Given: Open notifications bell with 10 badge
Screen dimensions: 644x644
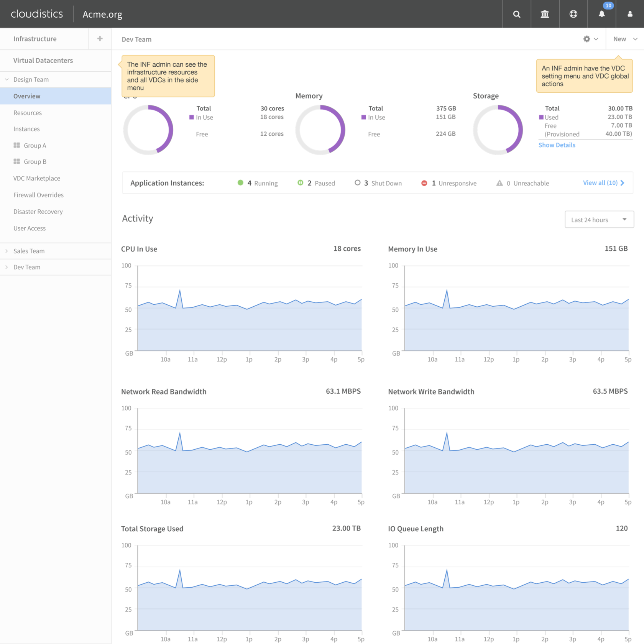Looking at the screenshot, I should coord(601,14).
